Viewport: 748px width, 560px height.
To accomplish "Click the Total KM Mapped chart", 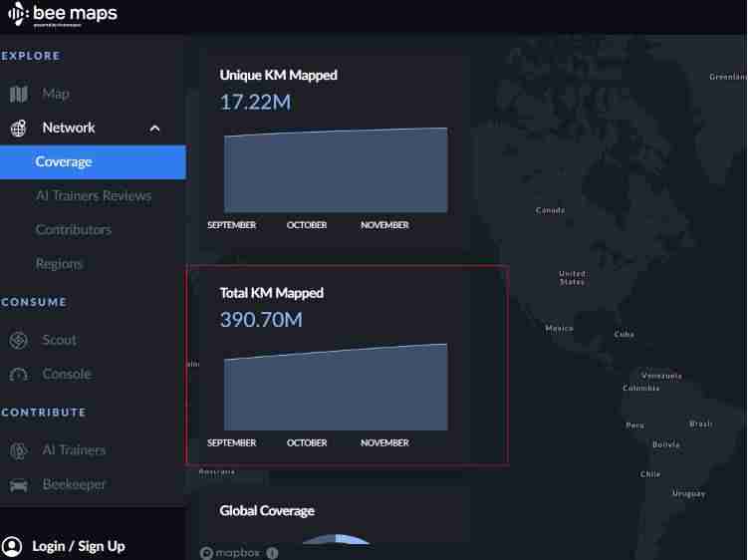I will [335, 389].
